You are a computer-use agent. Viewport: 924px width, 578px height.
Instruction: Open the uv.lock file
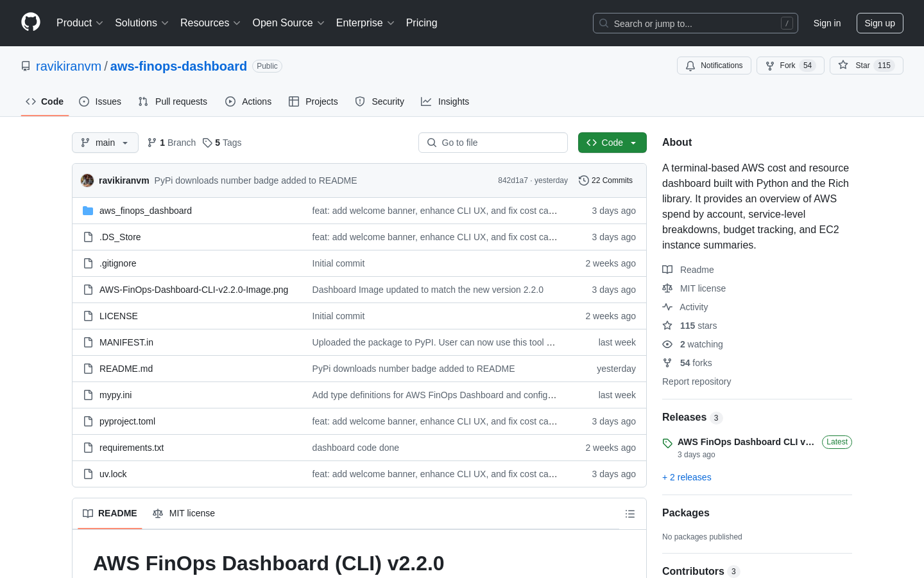click(113, 474)
